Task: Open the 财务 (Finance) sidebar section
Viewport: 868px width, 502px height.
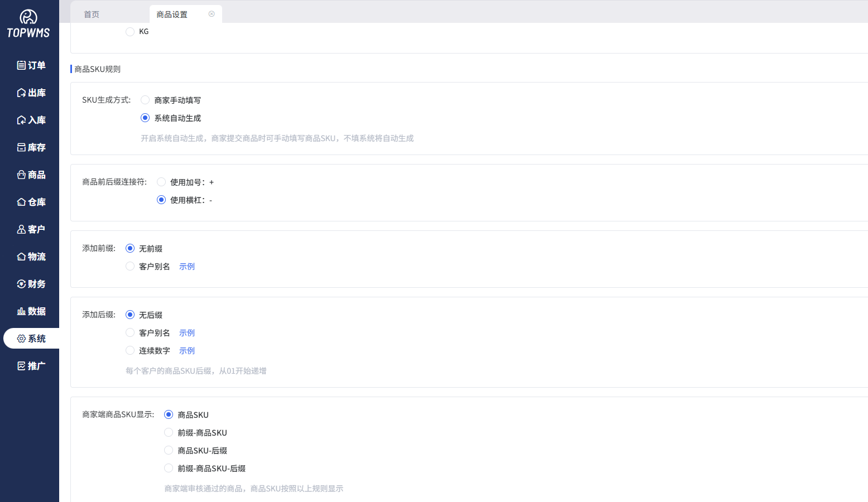Action: pyautogui.click(x=21, y=284)
